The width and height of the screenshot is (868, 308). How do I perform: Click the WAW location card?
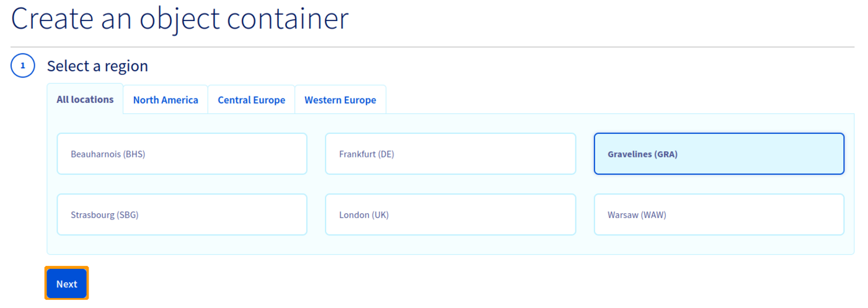point(719,214)
